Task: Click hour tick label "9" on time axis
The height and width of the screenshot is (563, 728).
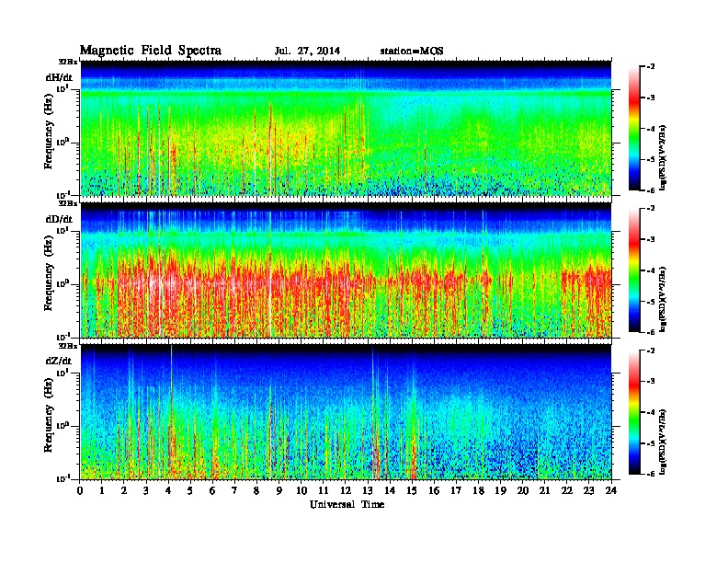Action: tap(279, 490)
